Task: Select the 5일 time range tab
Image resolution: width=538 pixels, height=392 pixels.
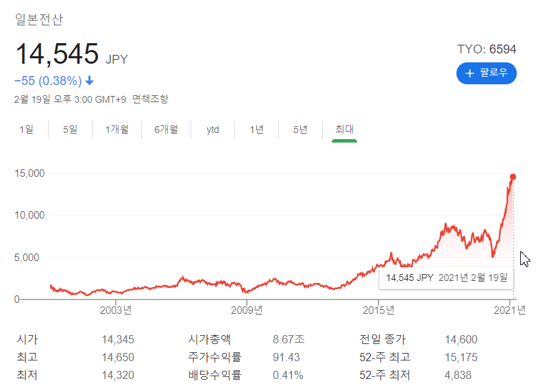Action: pyautogui.click(x=70, y=130)
